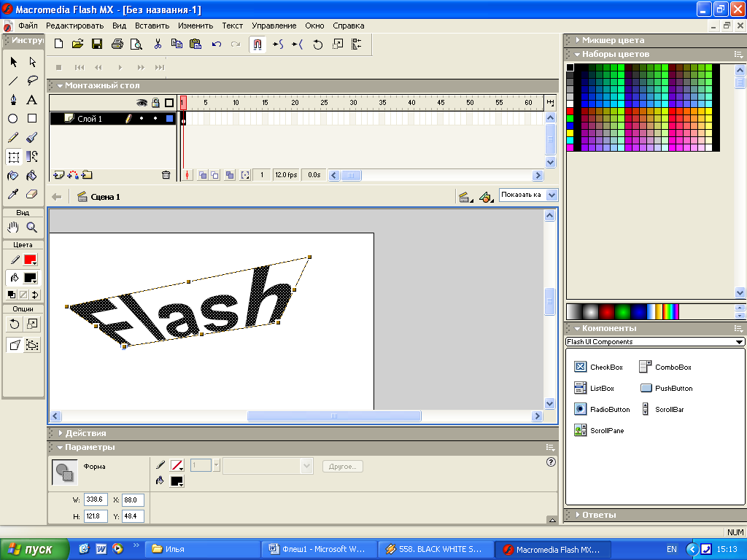
Task: Select the Fill Transform tool
Action: point(32,157)
